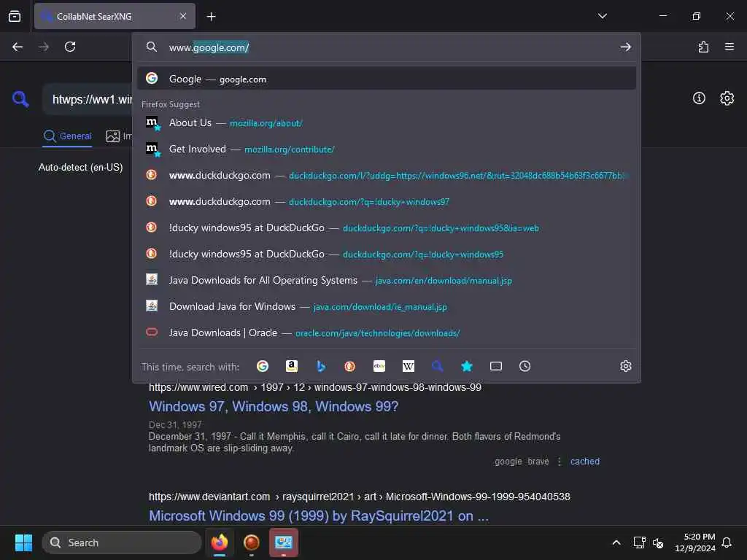Search history with the clock icon
Viewport: 747px width, 560px height.
click(x=525, y=366)
